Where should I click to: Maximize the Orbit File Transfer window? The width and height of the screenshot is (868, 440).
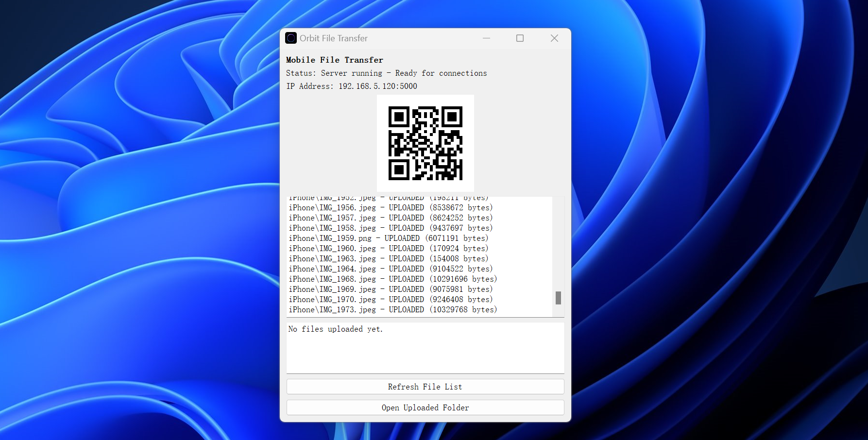520,38
